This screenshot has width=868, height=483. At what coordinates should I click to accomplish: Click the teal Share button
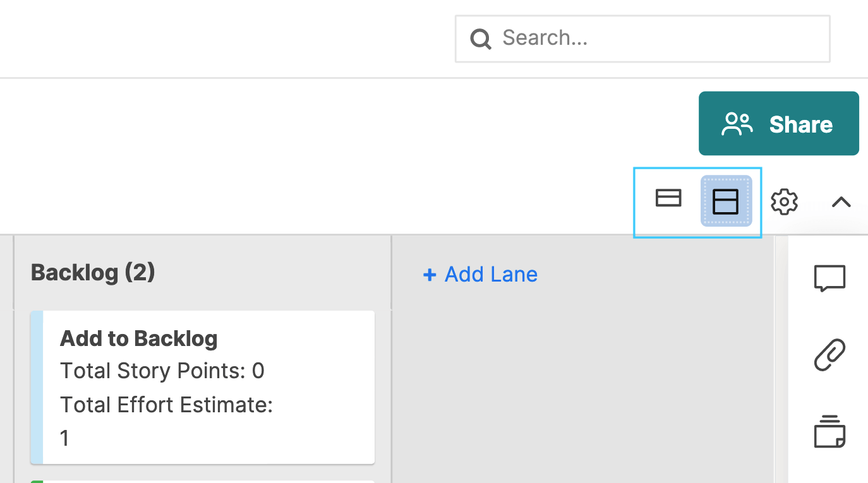point(778,123)
